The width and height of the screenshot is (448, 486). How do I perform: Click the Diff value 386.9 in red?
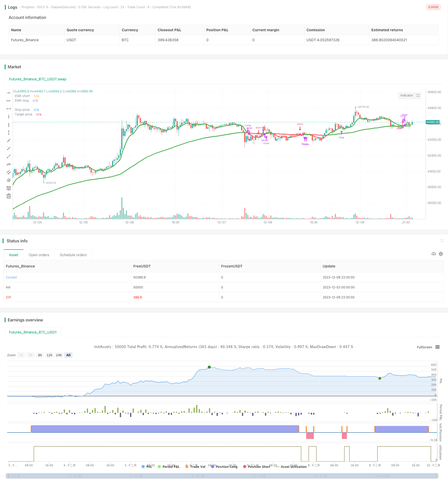click(137, 297)
